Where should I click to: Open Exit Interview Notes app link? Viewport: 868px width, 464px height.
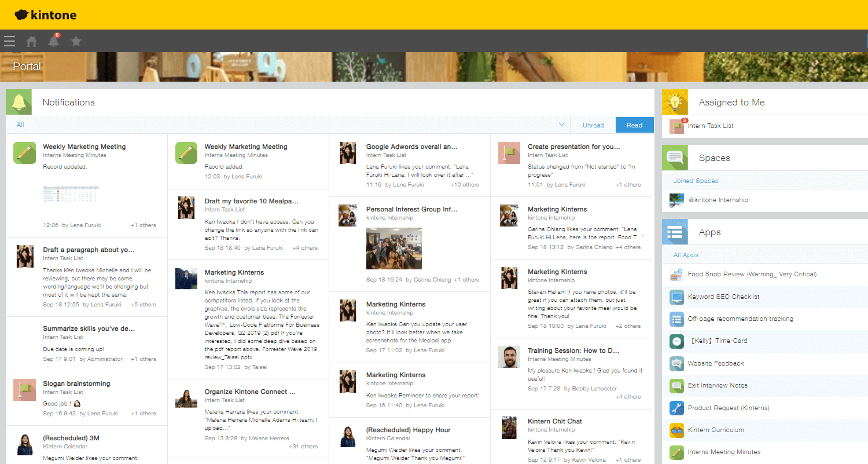pyautogui.click(x=718, y=385)
